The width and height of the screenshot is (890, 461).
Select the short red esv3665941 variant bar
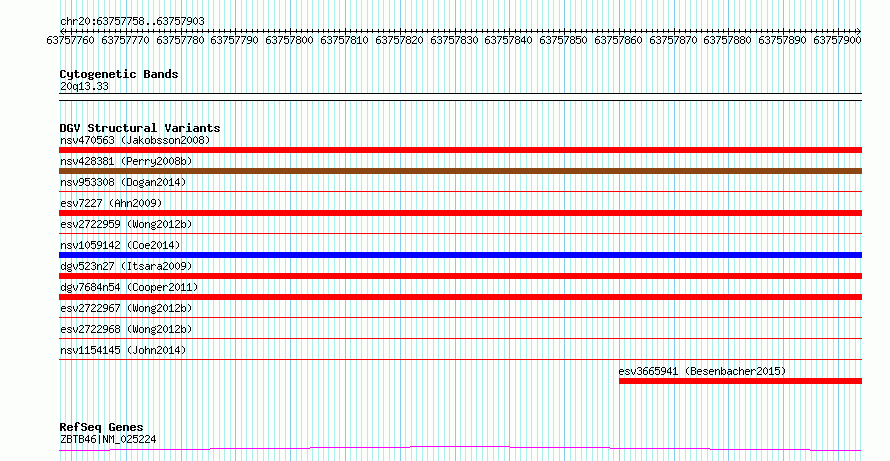[x=740, y=381]
